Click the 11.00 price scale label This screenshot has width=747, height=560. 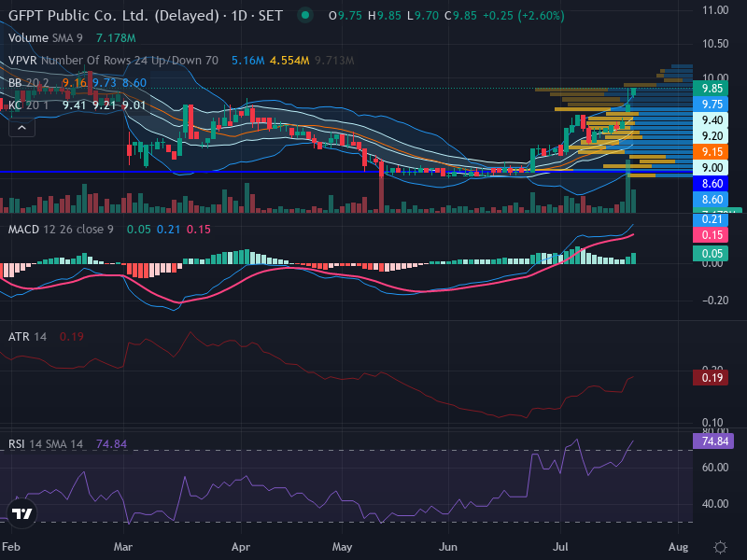click(715, 10)
